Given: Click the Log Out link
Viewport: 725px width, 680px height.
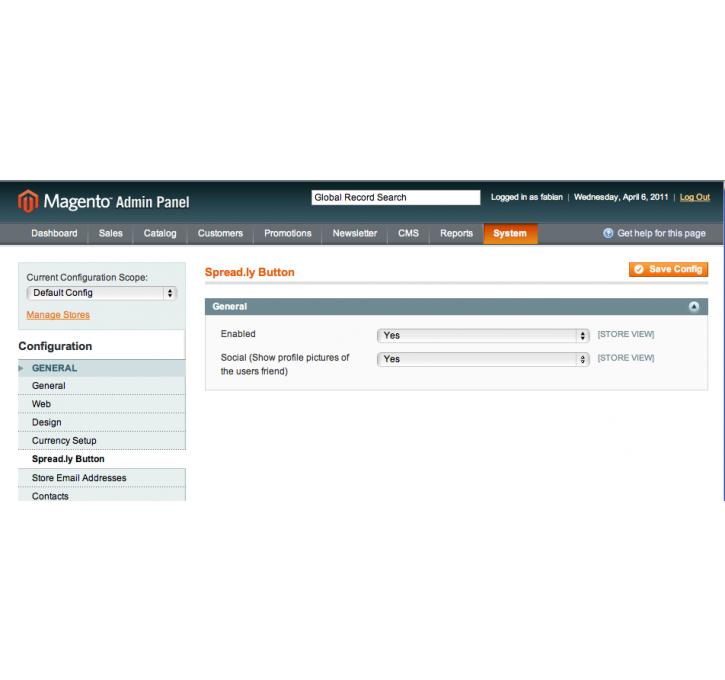Looking at the screenshot, I should [x=694, y=197].
